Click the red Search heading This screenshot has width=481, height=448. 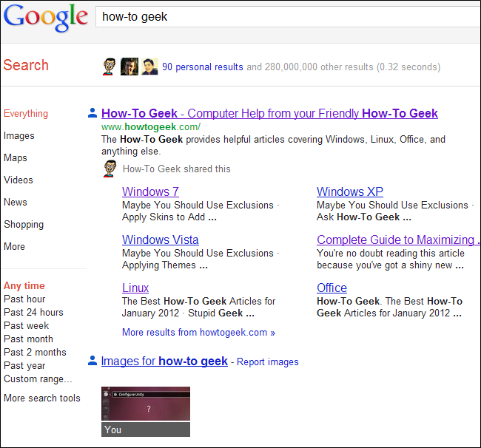[x=26, y=65]
